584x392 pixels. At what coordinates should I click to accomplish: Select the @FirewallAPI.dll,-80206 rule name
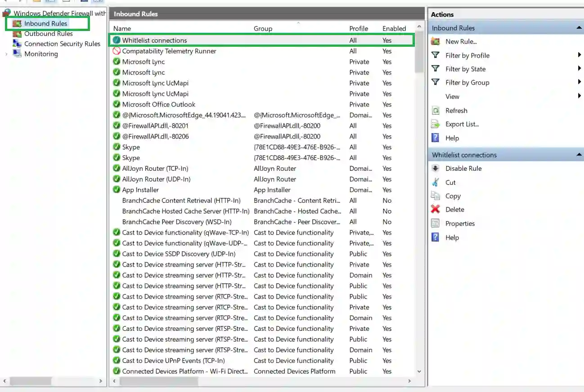155,136
